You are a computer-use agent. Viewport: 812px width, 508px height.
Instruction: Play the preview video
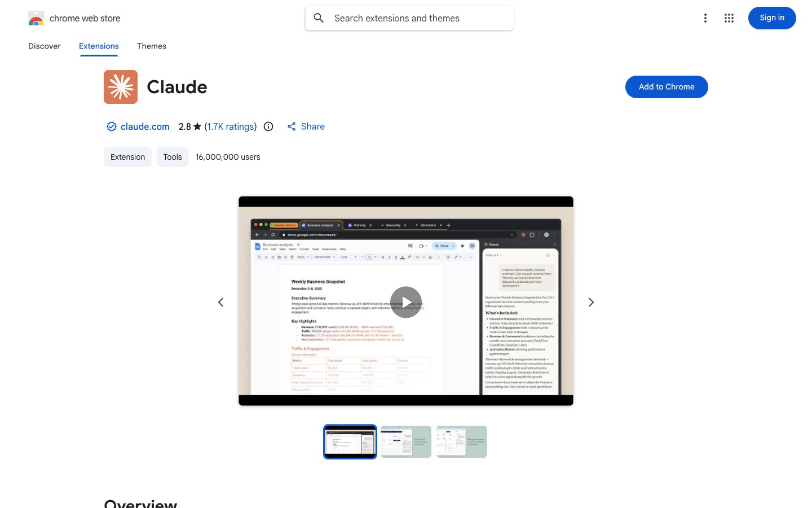406,302
